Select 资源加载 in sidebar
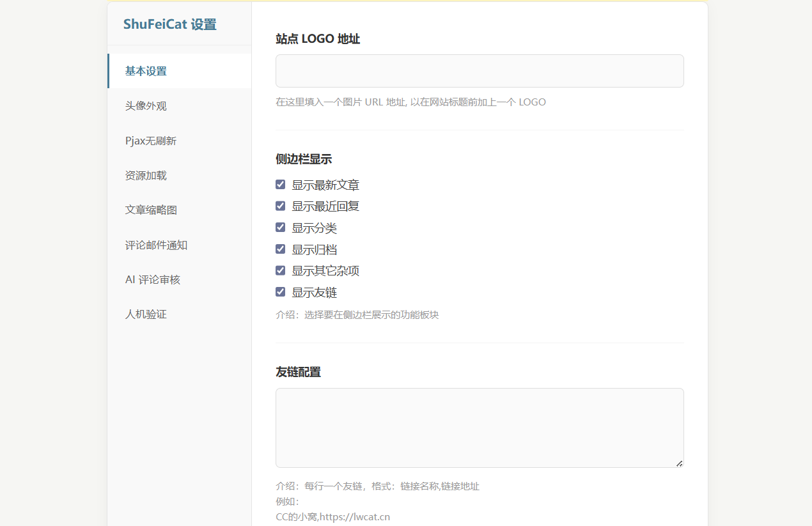The height and width of the screenshot is (526, 812). pos(180,175)
